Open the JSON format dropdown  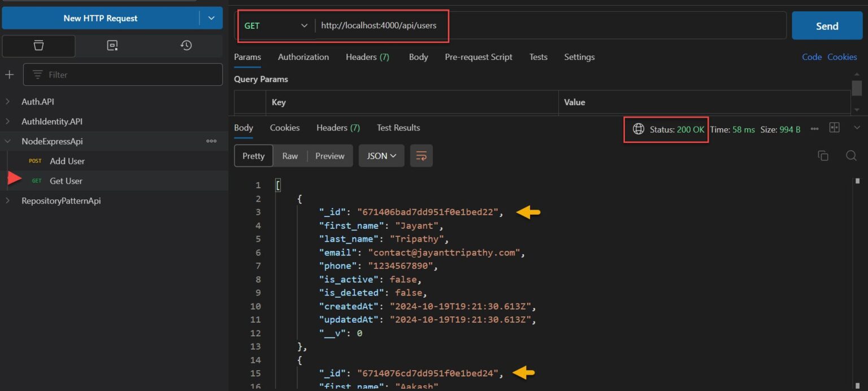pos(381,156)
